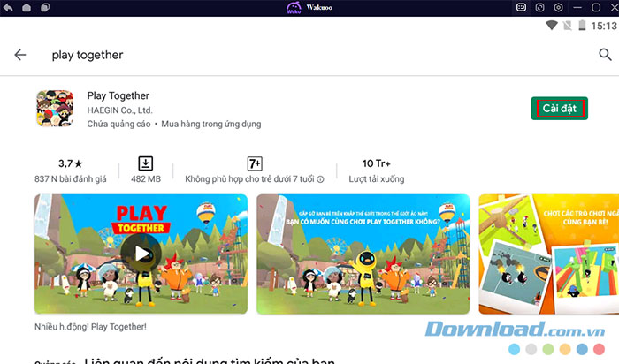
Task: Open the recent apps icon in title bar
Action: [45, 8]
